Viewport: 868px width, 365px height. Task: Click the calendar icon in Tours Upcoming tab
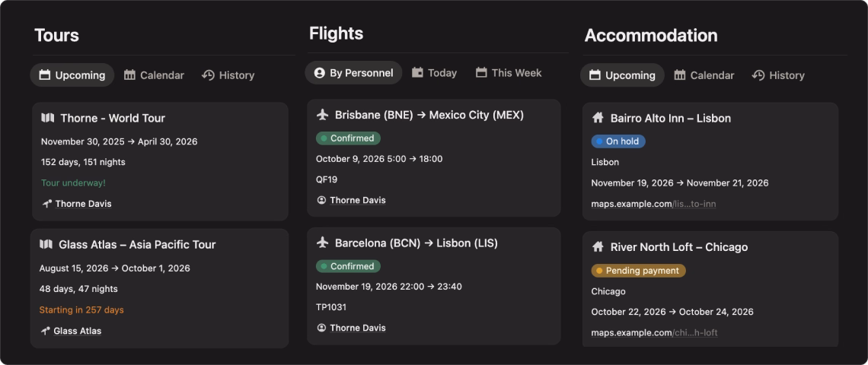(x=45, y=75)
